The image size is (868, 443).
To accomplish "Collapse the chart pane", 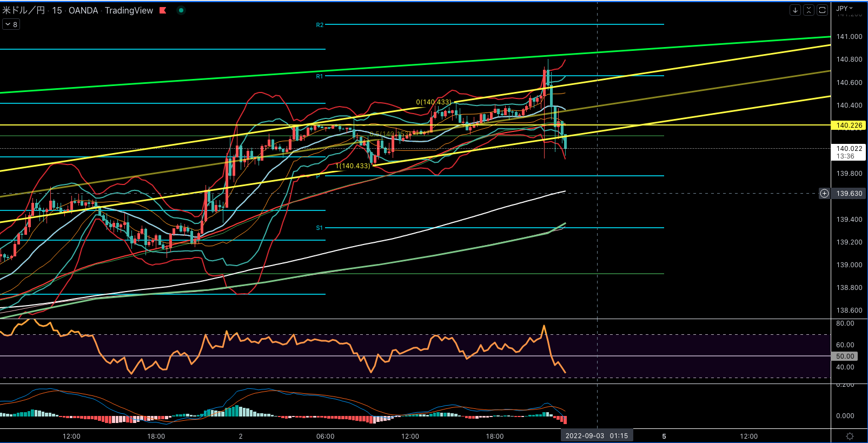I will 809,10.
